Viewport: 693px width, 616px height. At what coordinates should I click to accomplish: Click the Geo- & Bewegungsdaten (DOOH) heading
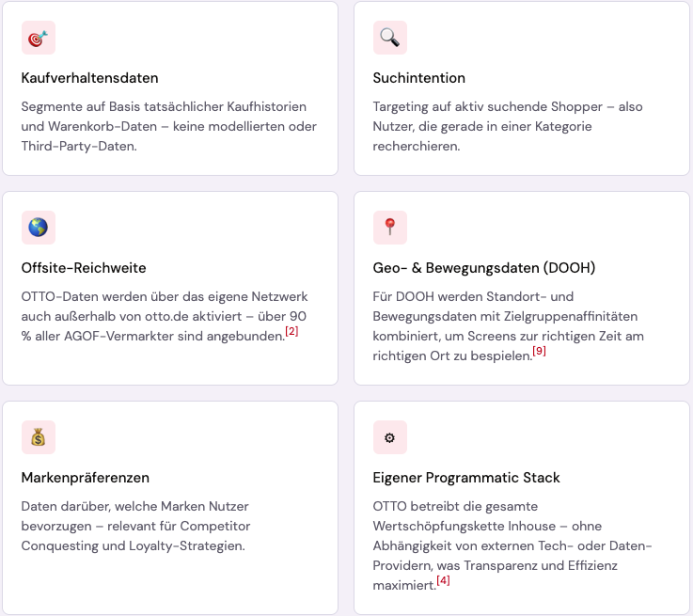pyautogui.click(x=484, y=268)
